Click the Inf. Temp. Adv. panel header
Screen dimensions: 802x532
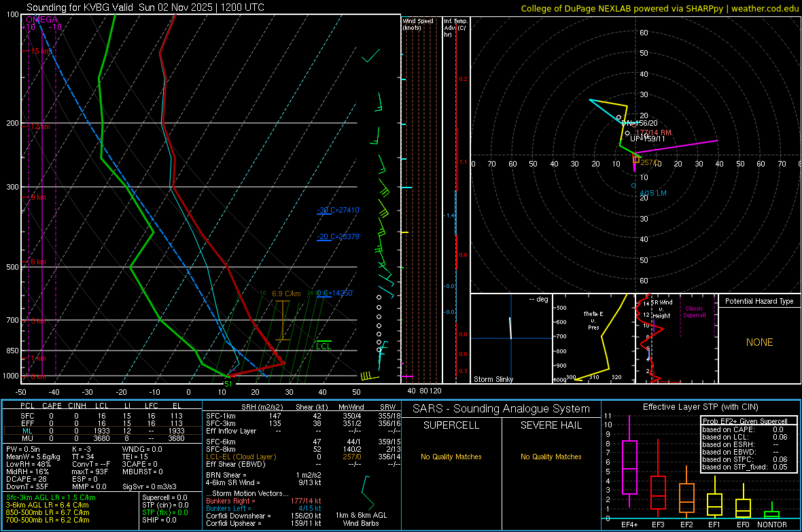455,28
